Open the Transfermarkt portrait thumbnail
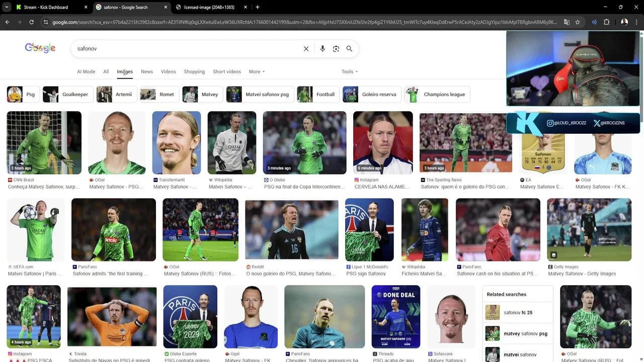644x362 pixels. 177,143
